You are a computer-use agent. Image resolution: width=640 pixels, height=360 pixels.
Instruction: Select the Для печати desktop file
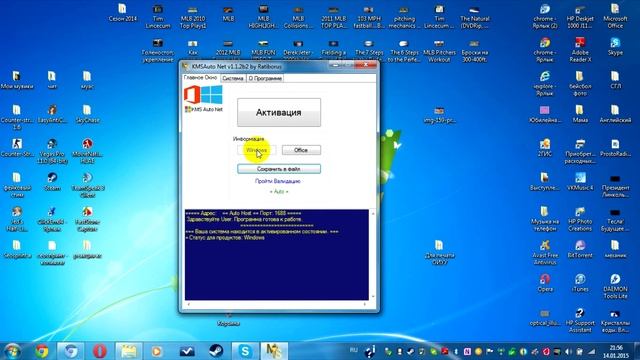pos(439,252)
